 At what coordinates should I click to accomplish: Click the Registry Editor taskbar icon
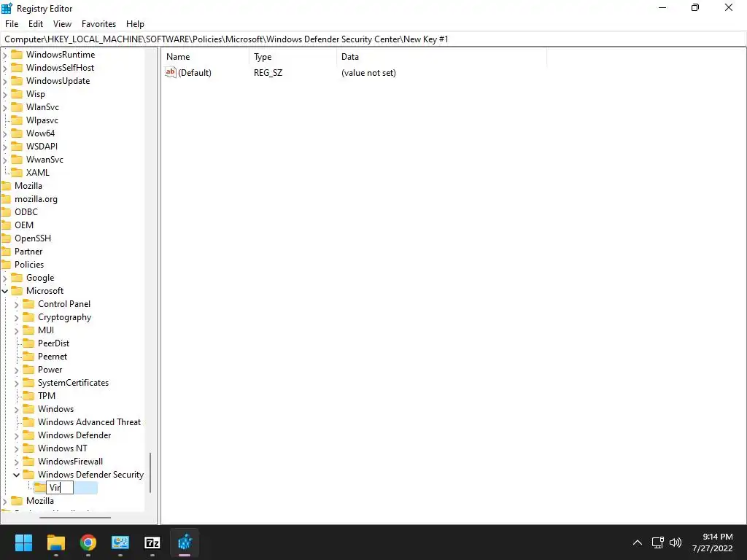[185, 542]
